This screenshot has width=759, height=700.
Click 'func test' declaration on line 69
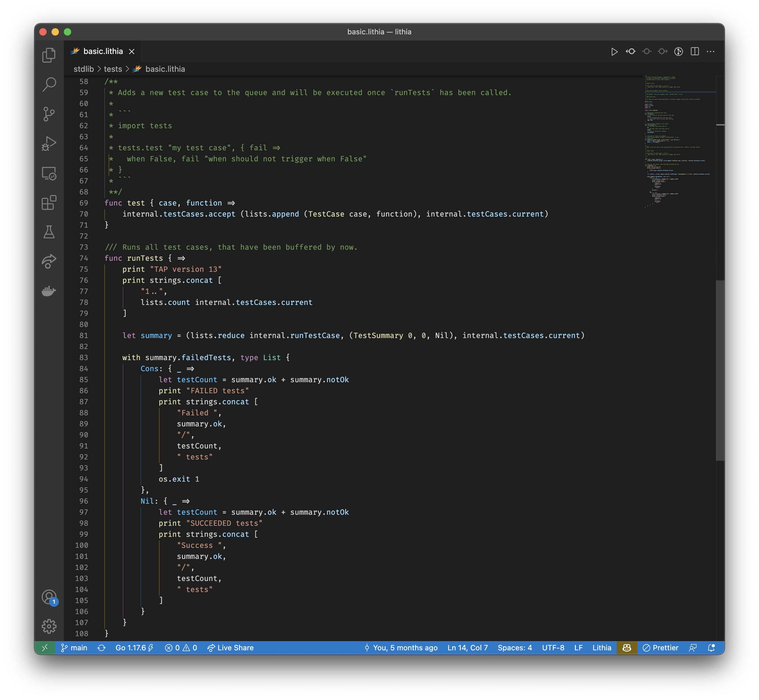[x=125, y=203]
